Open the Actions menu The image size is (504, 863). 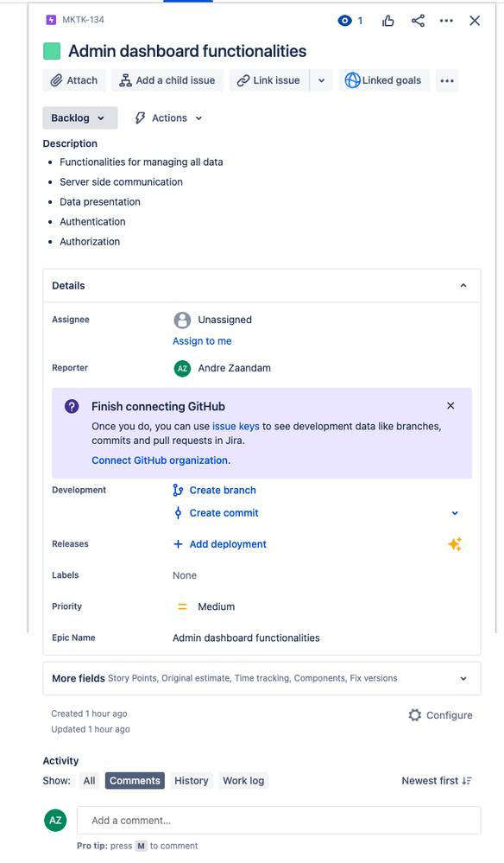pos(169,117)
